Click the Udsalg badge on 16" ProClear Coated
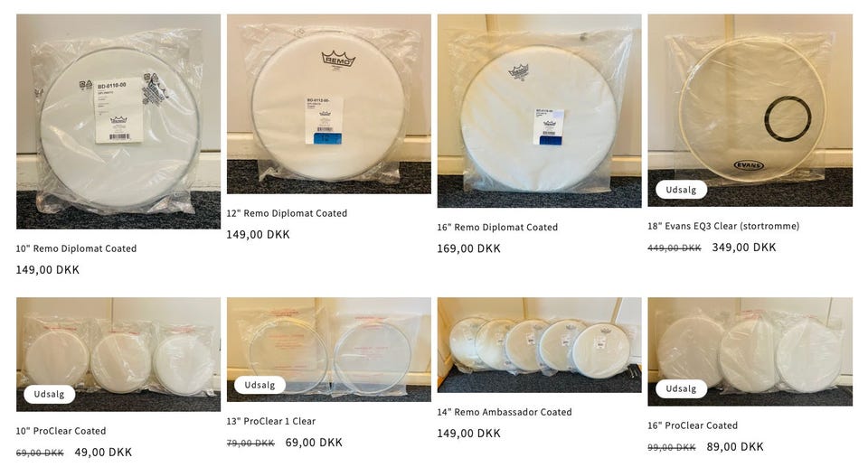 coord(682,388)
